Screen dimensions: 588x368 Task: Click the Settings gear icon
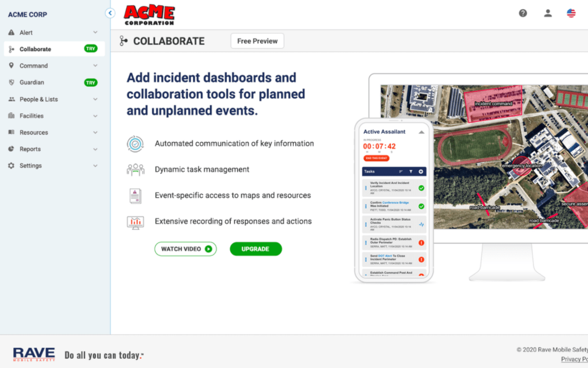point(11,166)
